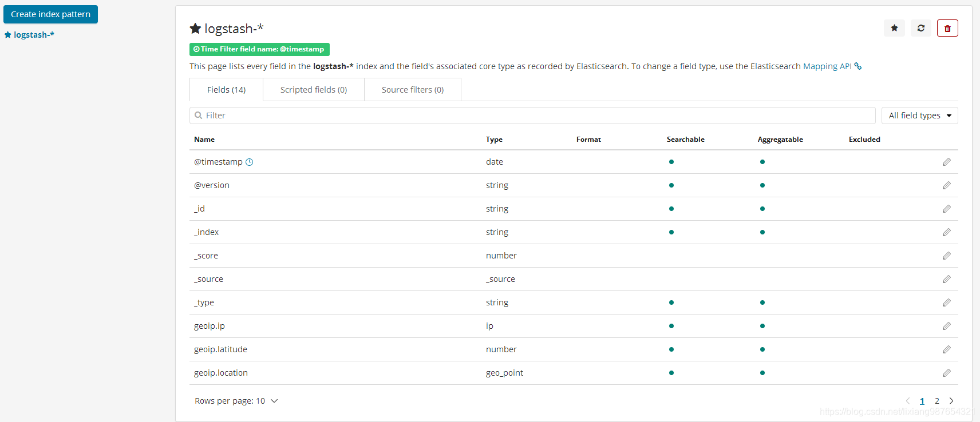Go to page 2 of fields
Image resolution: width=980 pixels, height=422 pixels.
click(937, 401)
